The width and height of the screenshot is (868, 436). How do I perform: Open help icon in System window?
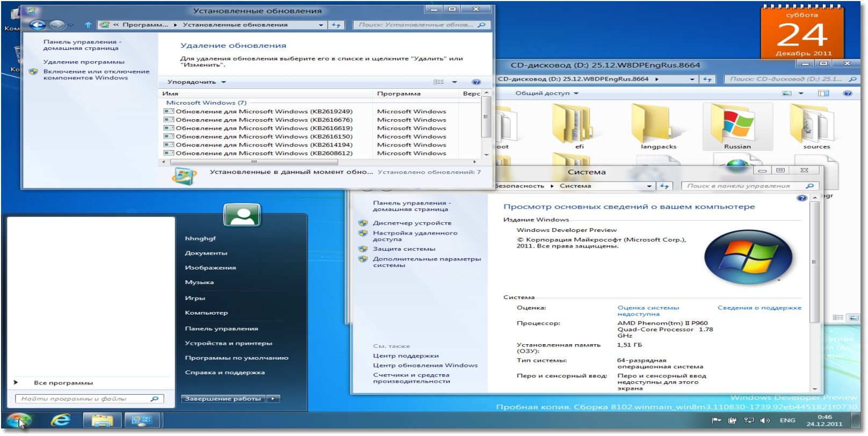(802, 198)
